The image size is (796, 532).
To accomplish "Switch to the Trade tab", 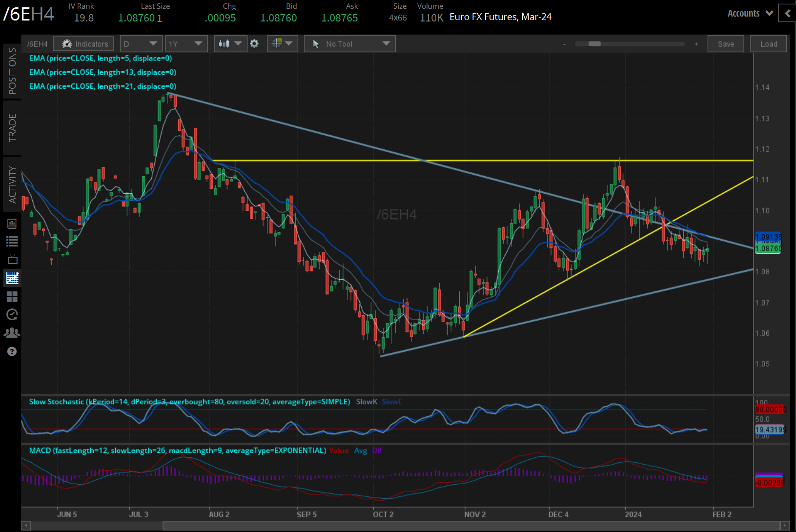I will 12,128.
